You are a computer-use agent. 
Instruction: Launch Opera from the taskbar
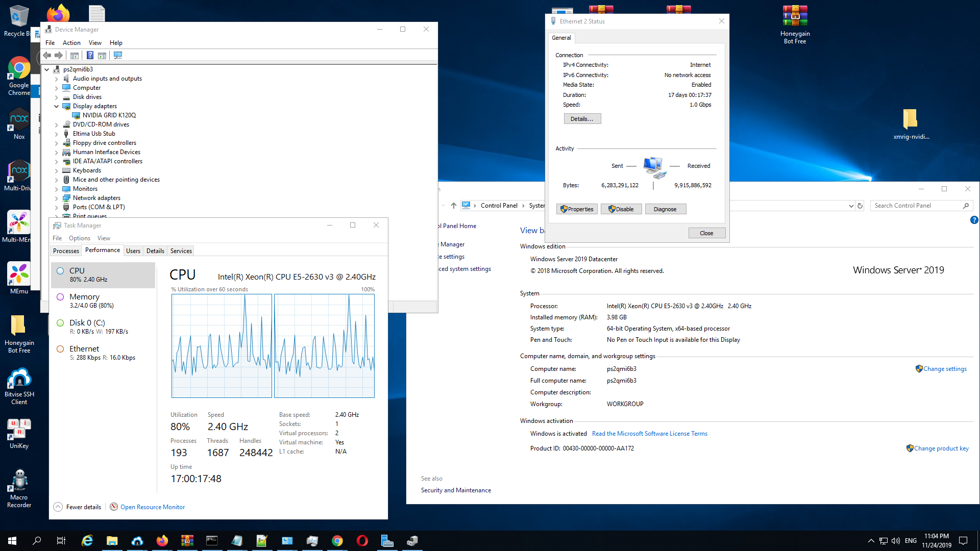coord(362,541)
